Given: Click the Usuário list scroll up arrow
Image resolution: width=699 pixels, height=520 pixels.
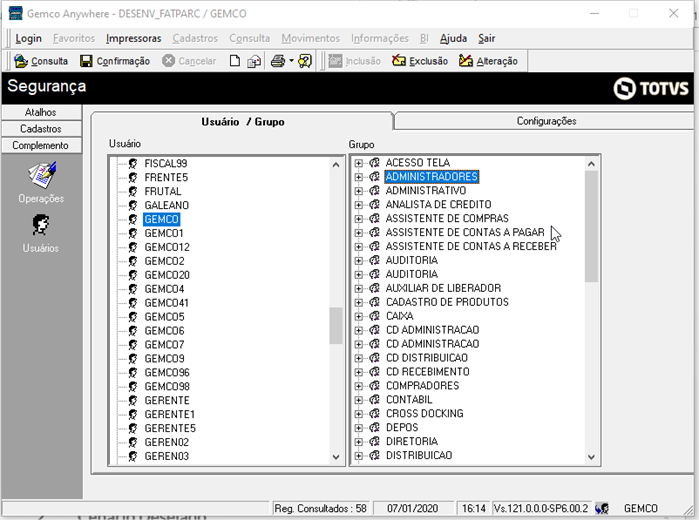Looking at the screenshot, I should click(336, 165).
